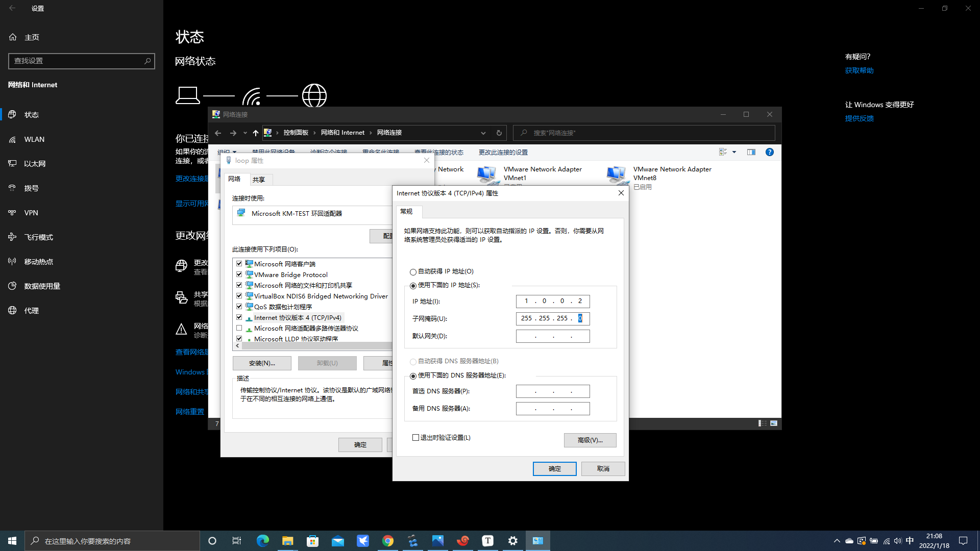The width and height of the screenshot is (980, 551).
Task: Open Chrome from the taskbar
Action: [x=388, y=541]
